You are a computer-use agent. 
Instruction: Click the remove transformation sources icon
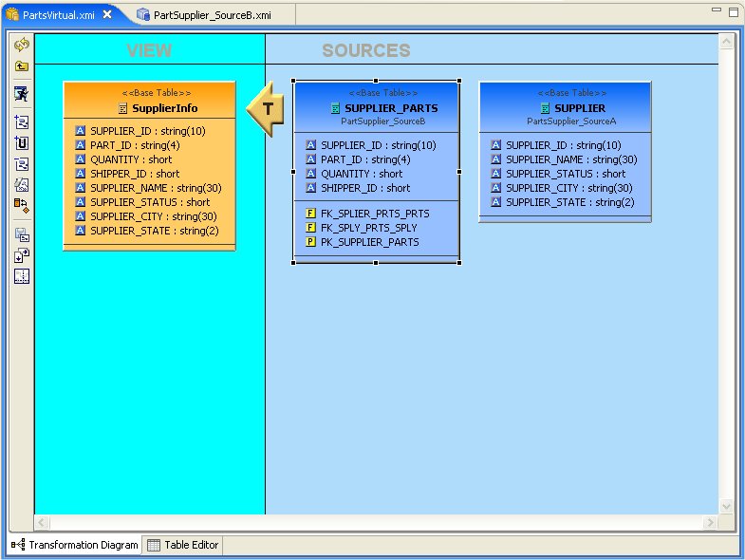point(22,164)
